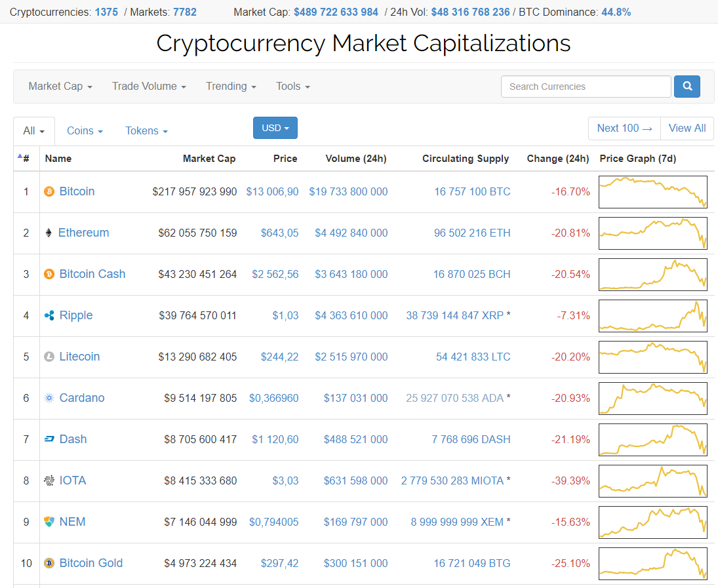Select the Litecoin coin icon

(x=49, y=357)
